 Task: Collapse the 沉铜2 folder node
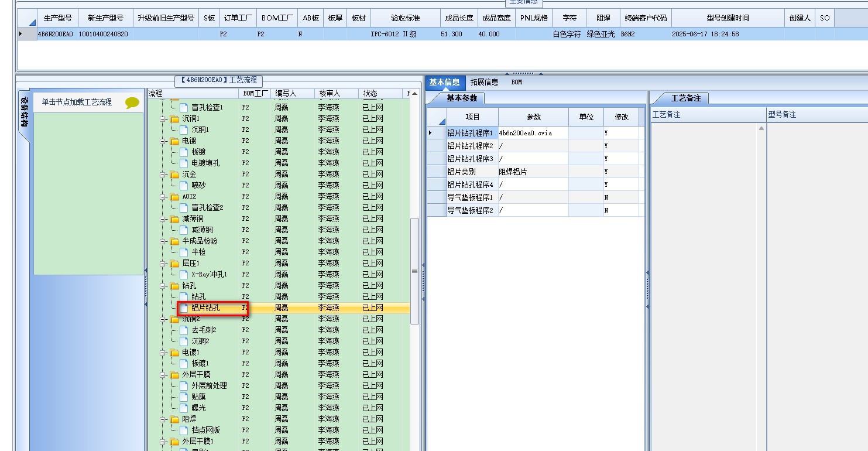pos(163,319)
